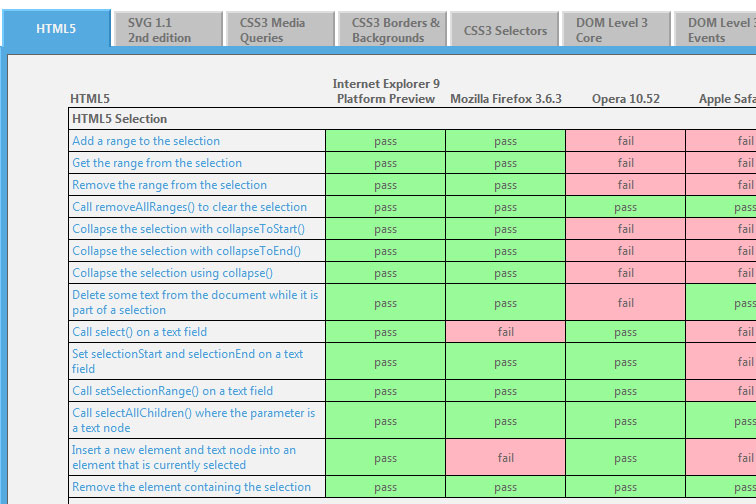Click Opera 'fail' for 'Collapse the selection using collapse()'
The image size is (756, 504).
click(x=626, y=273)
